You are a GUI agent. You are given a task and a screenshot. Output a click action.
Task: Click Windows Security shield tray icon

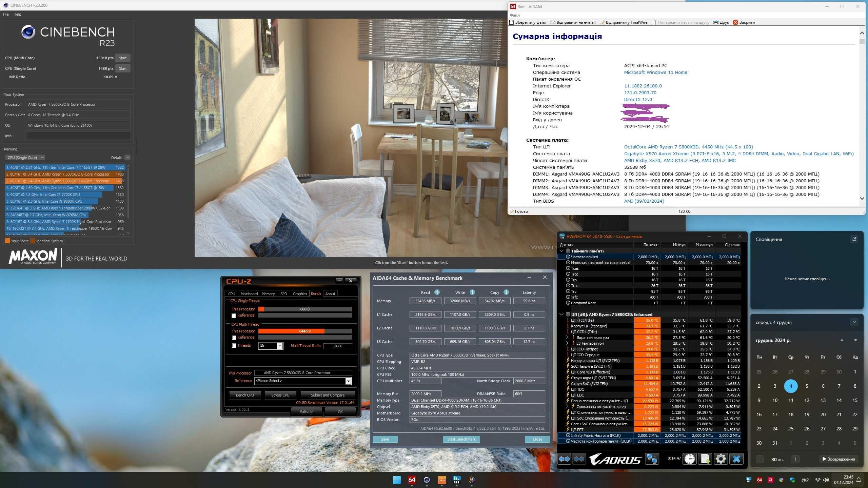pyautogui.click(x=792, y=480)
